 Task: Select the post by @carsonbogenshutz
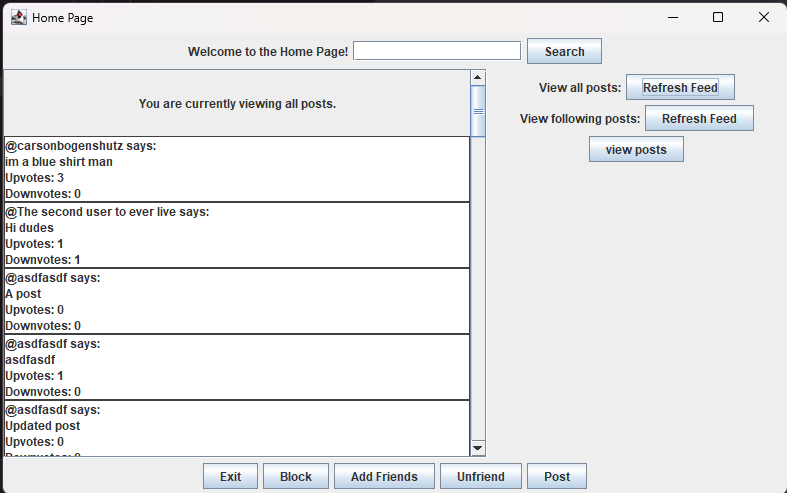tap(237, 169)
